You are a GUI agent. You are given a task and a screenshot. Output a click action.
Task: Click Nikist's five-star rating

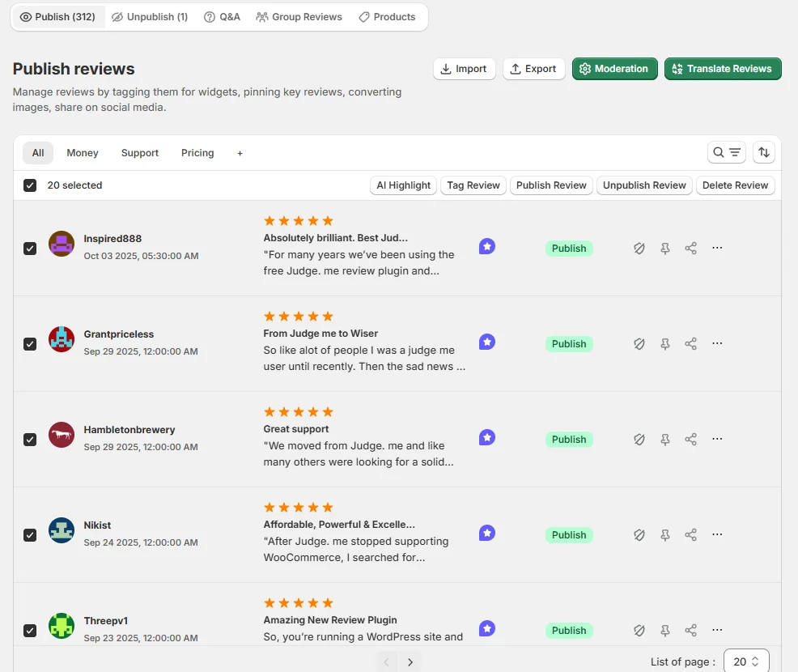pos(296,507)
